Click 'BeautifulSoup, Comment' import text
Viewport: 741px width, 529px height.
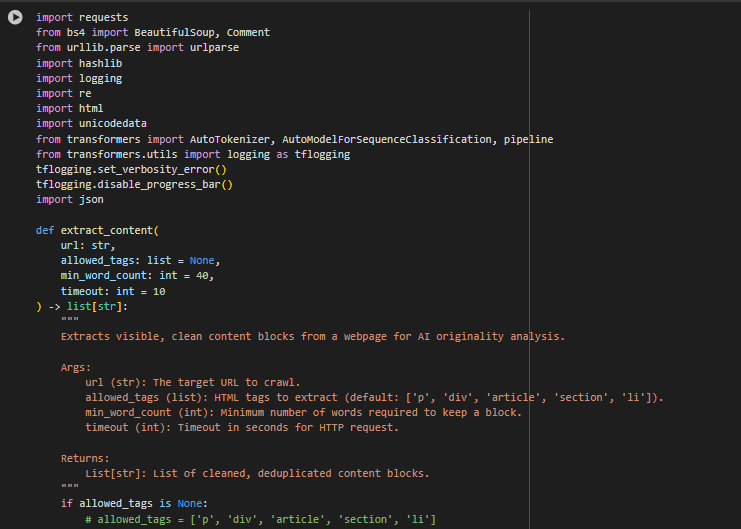tap(202, 33)
